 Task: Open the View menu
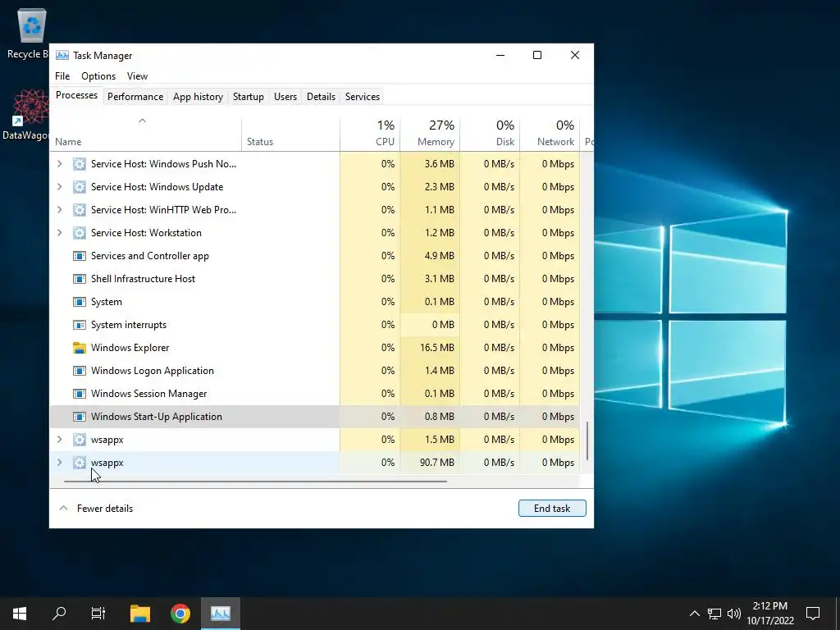(x=137, y=76)
